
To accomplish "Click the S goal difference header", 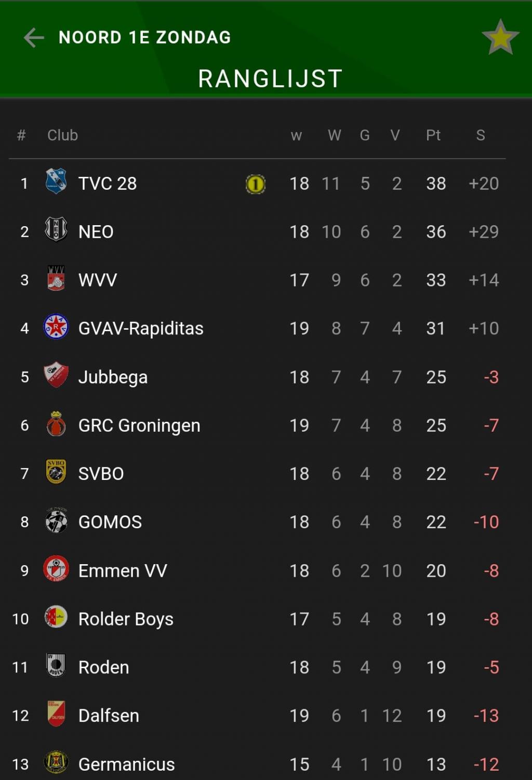I will (x=481, y=135).
